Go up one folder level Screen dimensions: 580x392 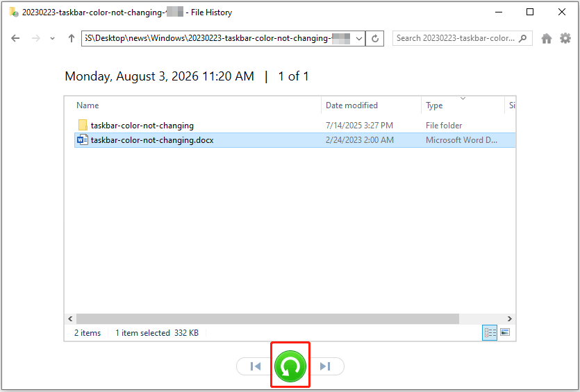[72, 38]
